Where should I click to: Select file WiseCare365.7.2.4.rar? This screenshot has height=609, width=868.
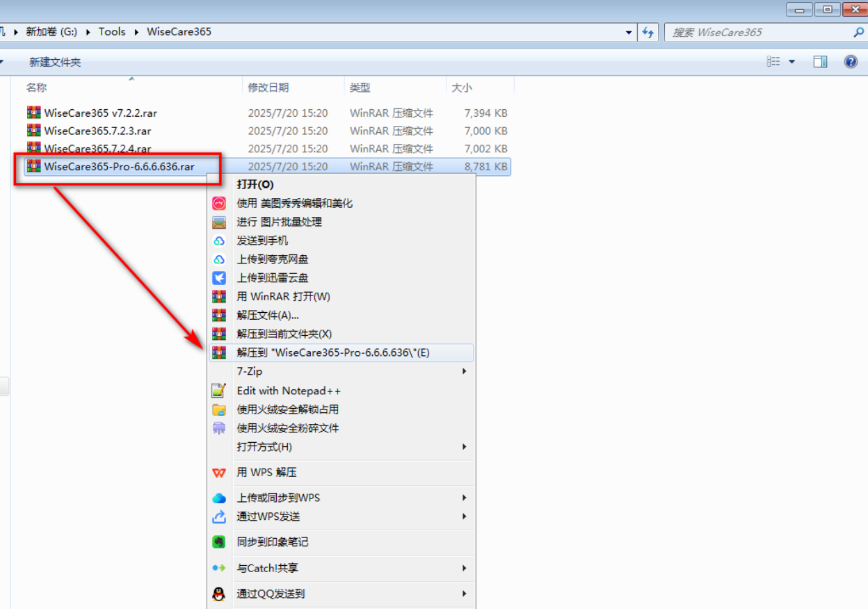97,149
